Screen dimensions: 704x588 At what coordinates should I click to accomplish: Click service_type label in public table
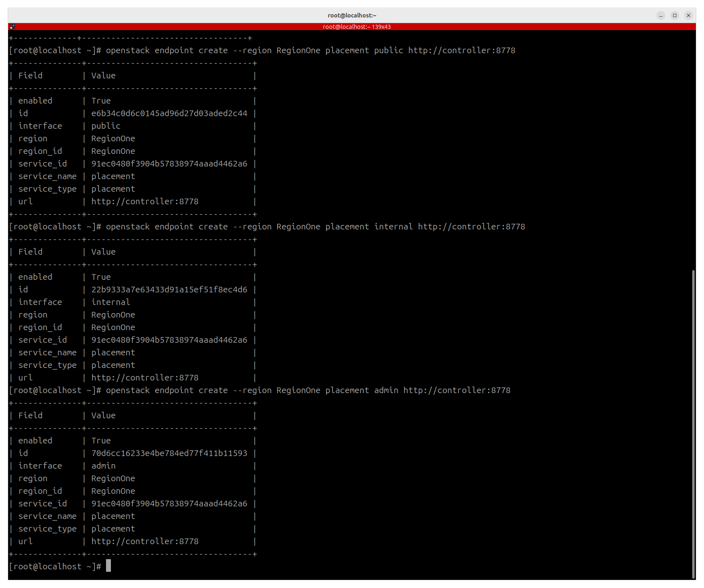coord(47,189)
